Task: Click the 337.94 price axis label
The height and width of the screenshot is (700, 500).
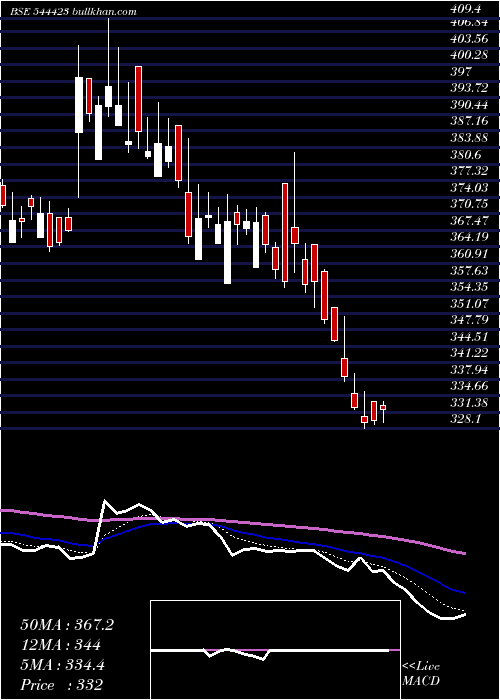Action: point(470,369)
